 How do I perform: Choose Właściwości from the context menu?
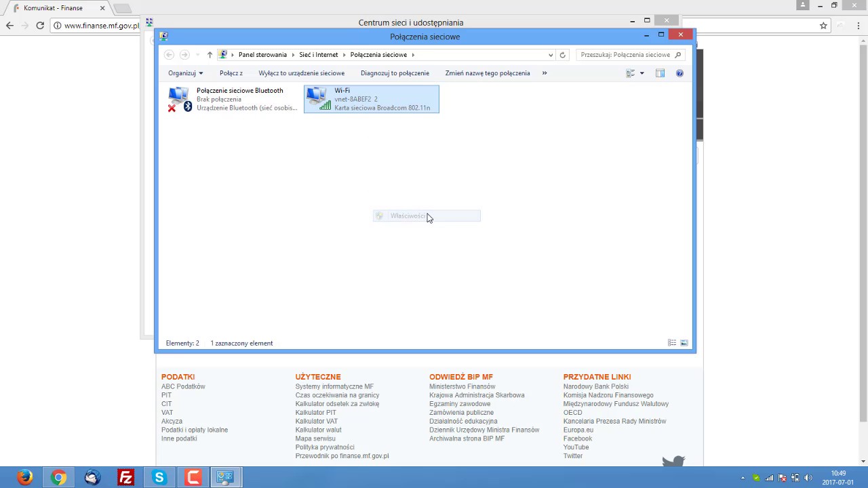(x=427, y=216)
